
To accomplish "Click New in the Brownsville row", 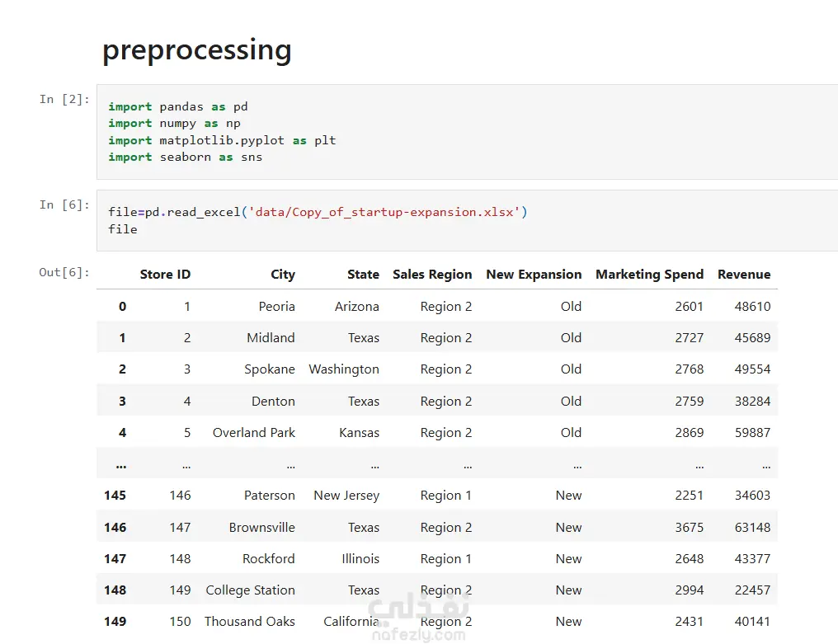I will [x=568, y=528].
